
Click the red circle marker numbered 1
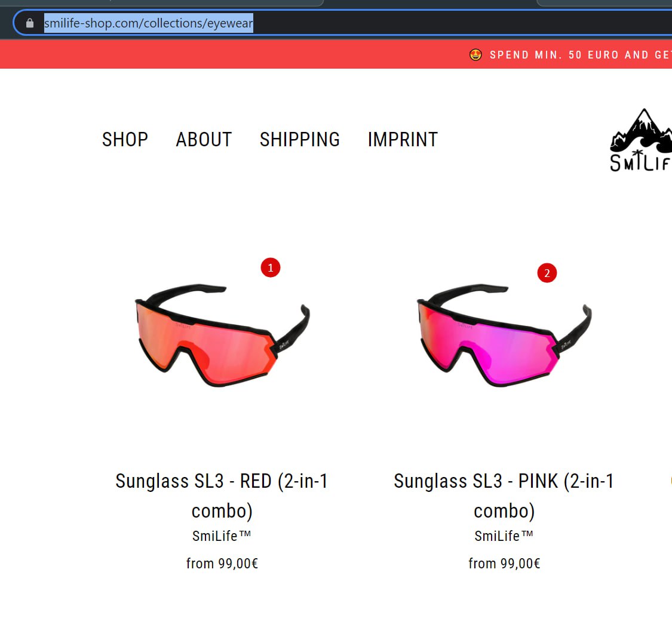tap(271, 267)
